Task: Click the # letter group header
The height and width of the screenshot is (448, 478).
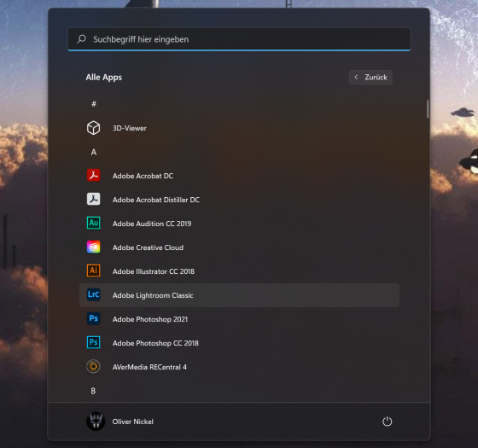Action: point(94,104)
